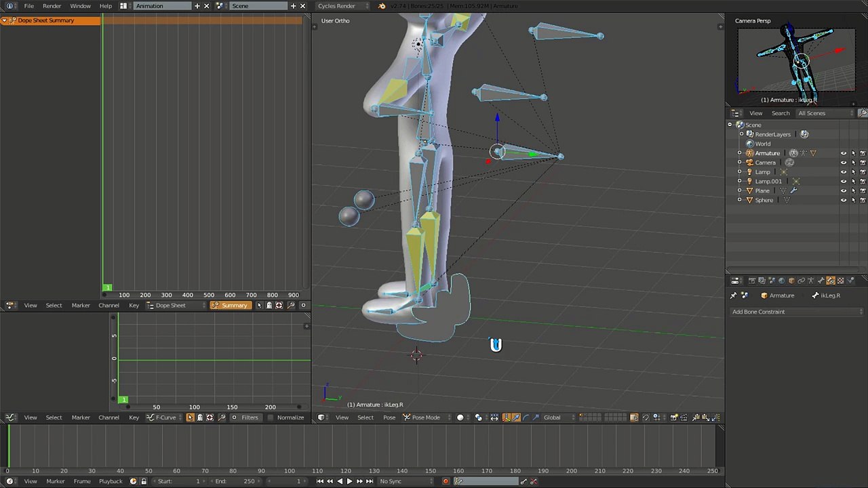Viewport: 868px width, 488px height.
Task: Select the Render Layers properties tab
Action: [762, 281]
